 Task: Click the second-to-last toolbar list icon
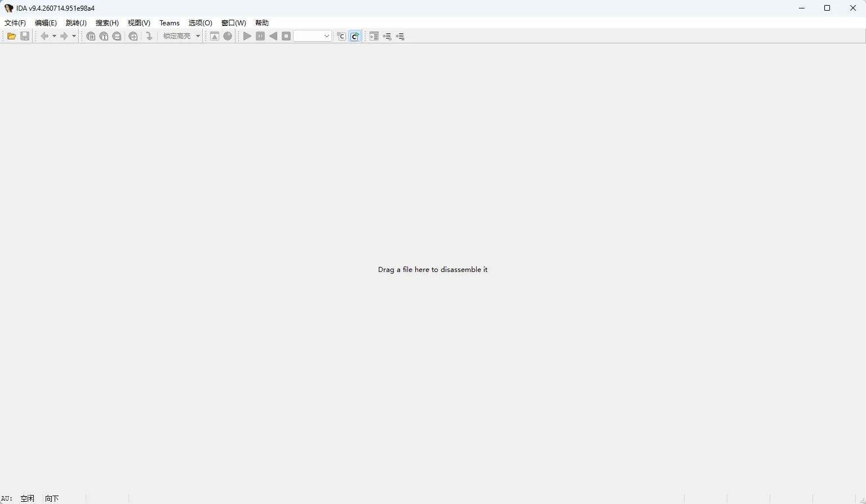(x=387, y=36)
